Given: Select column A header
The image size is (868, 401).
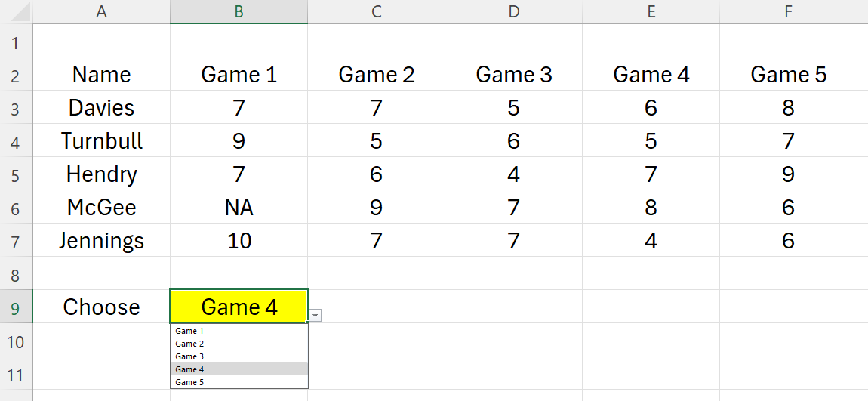Looking at the screenshot, I should (101, 11).
